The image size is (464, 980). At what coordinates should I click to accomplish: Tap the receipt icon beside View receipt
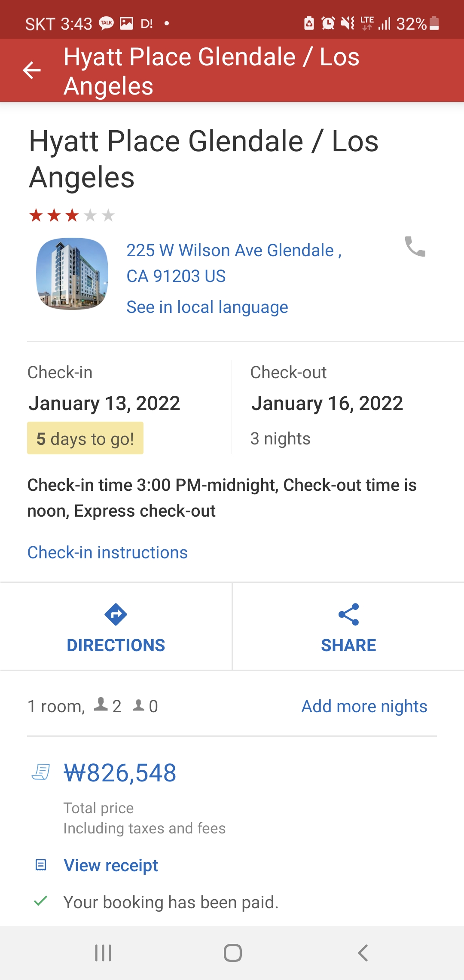(41, 865)
